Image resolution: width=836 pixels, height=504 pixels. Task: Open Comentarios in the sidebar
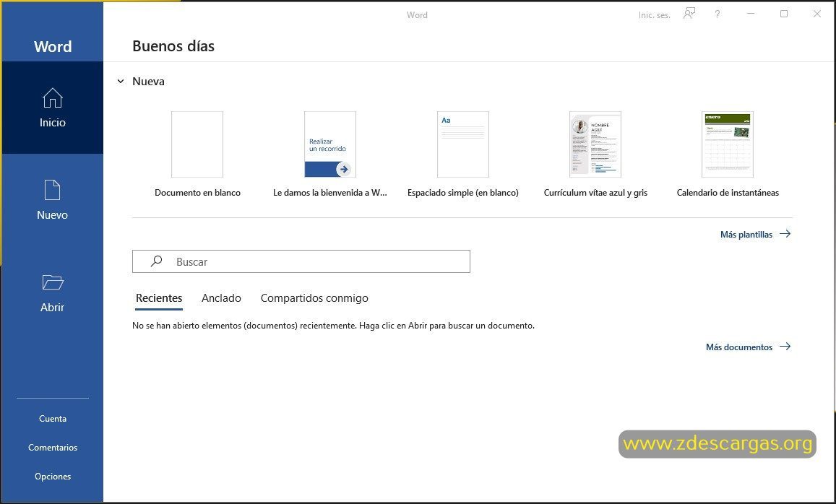click(x=53, y=448)
